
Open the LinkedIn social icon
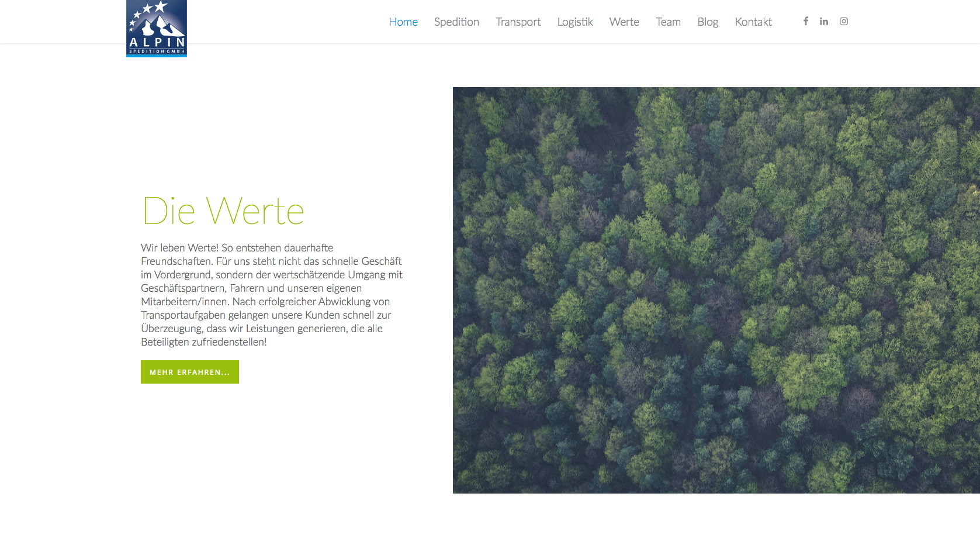pyautogui.click(x=824, y=21)
